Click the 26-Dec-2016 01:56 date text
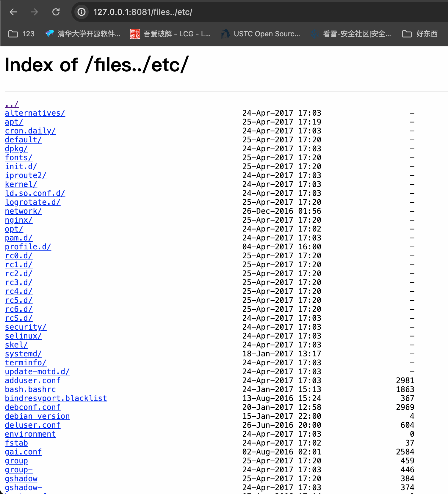Image resolution: width=448 pixels, height=494 pixels. pyautogui.click(x=282, y=211)
